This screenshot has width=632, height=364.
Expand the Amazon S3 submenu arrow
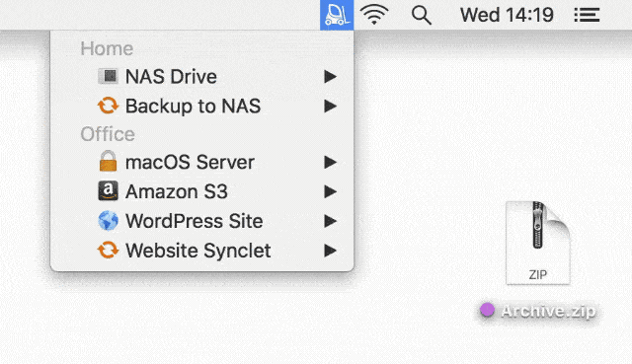pyautogui.click(x=330, y=191)
